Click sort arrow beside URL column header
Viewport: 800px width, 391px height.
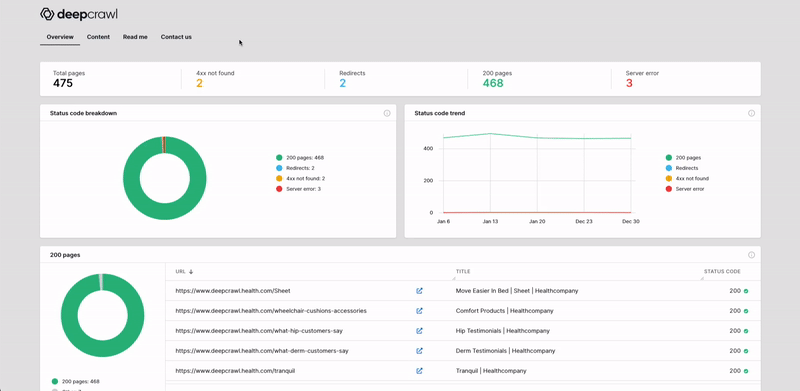191,272
